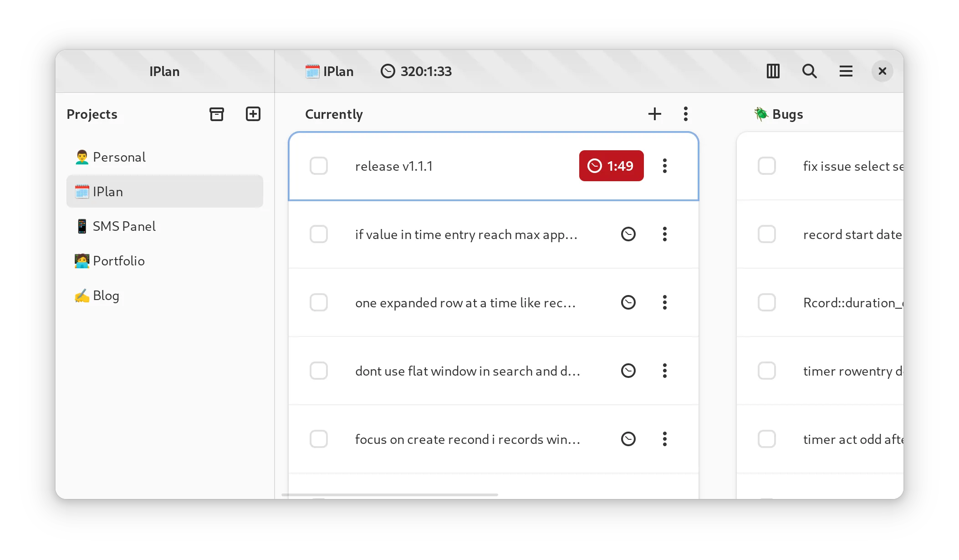Open the hamburger main menu
The image size is (959, 560).
click(x=846, y=71)
